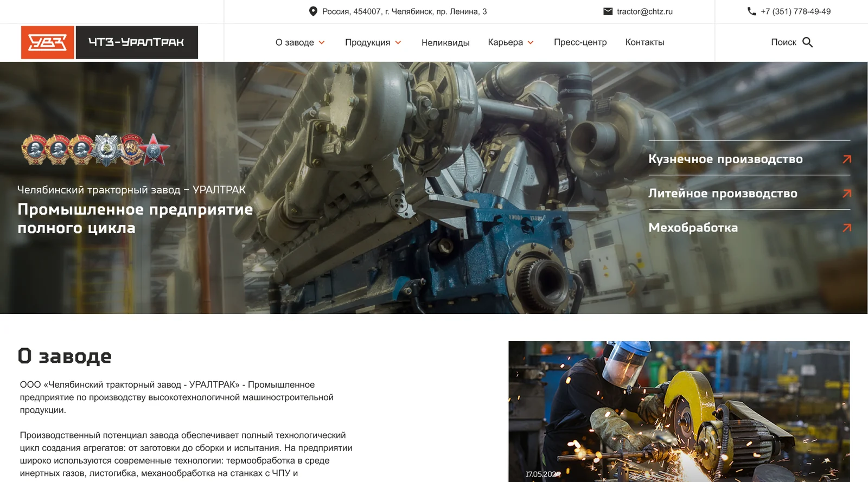Open Литейное производство link
This screenshot has width=868, height=482.
click(x=723, y=193)
